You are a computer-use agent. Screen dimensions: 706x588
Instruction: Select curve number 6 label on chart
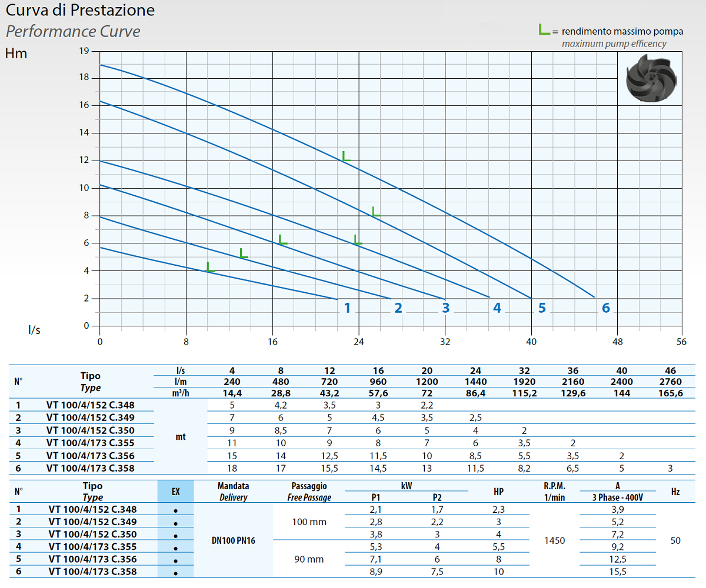[605, 308]
